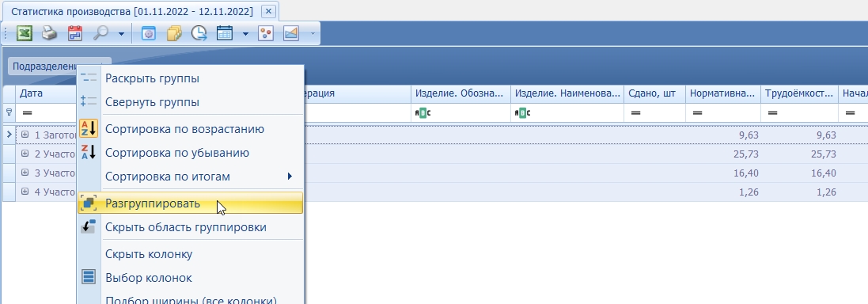The image size is (868, 304).
Task: Click the 9,63 value in the Трудоёмкост... column
Action: [826, 135]
